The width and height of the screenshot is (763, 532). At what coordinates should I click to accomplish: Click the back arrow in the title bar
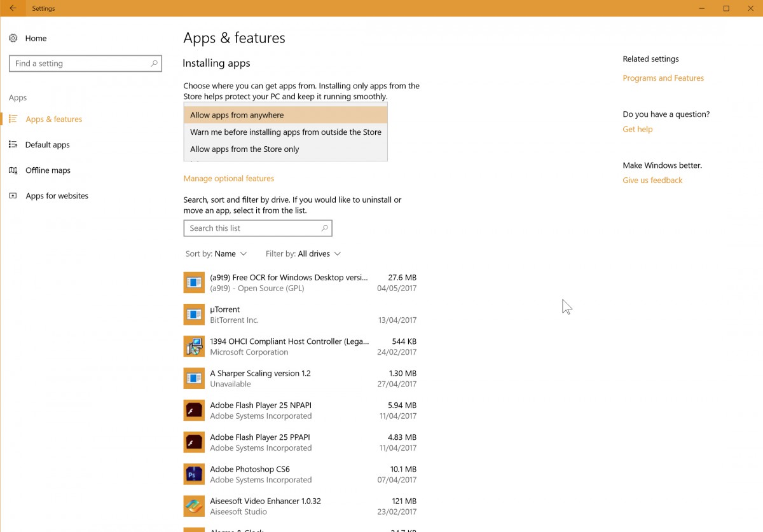coord(13,8)
